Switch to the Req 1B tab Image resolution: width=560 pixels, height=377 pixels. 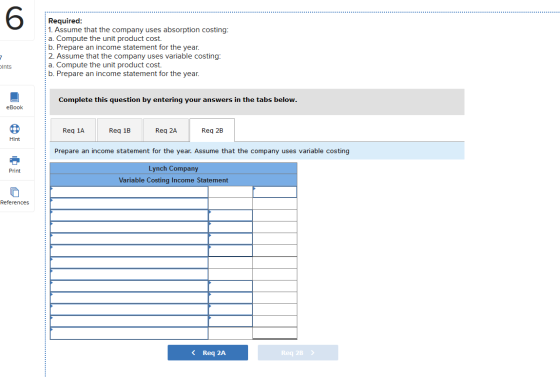pos(120,130)
